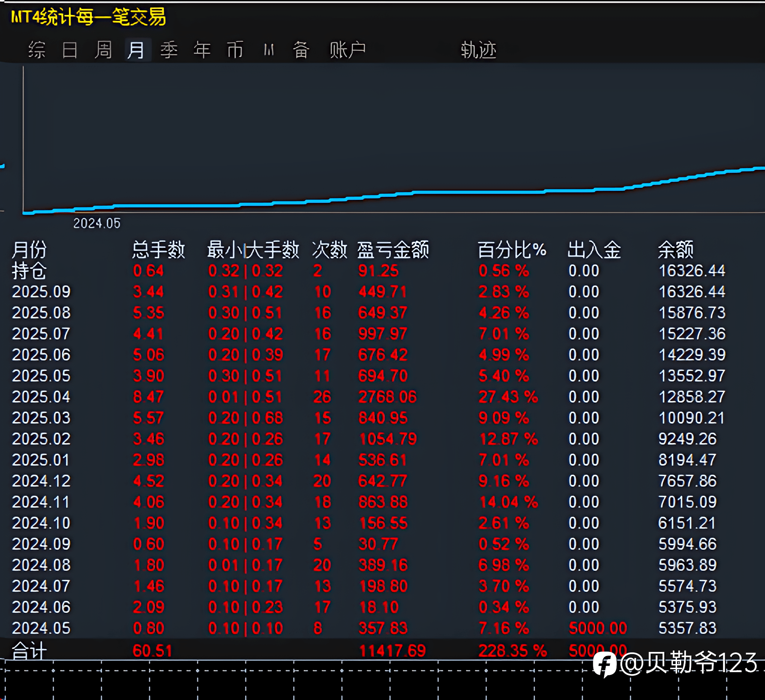This screenshot has height=700, width=765.
Task: Click trade count 26
Action: (x=322, y=397)
